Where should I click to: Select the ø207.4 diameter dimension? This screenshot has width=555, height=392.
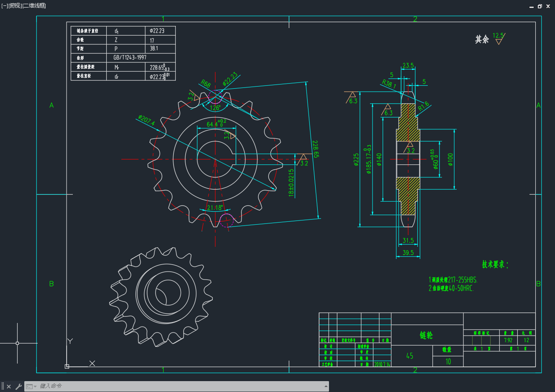146,120
